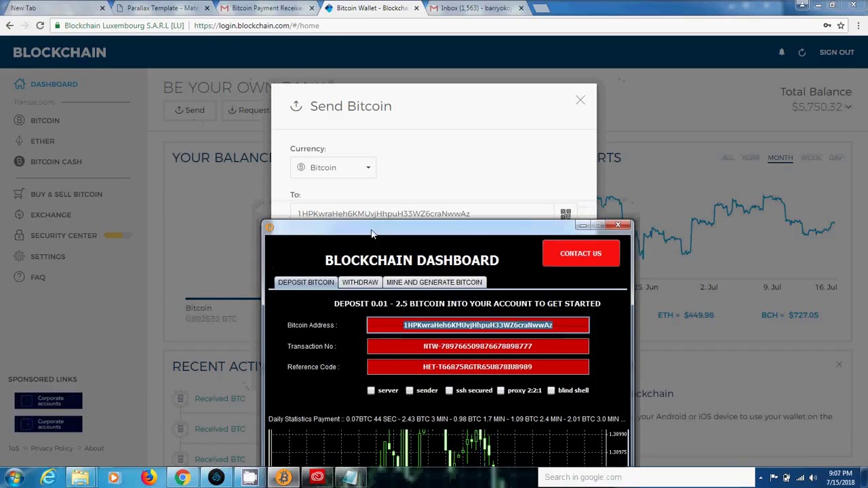Click the Reference Code value field
Screen dimensions: 868x488
(x=478, y=367)
